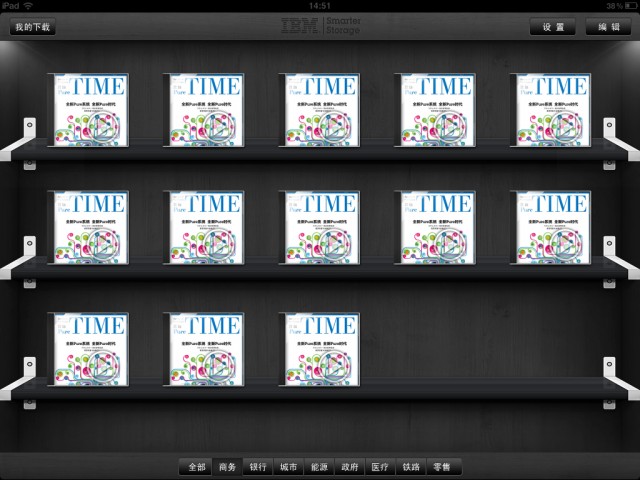This screenshot has width=640, height=480.
Task: Tap the Wi-Fi icon in status bar
Action: coord(28,6)
